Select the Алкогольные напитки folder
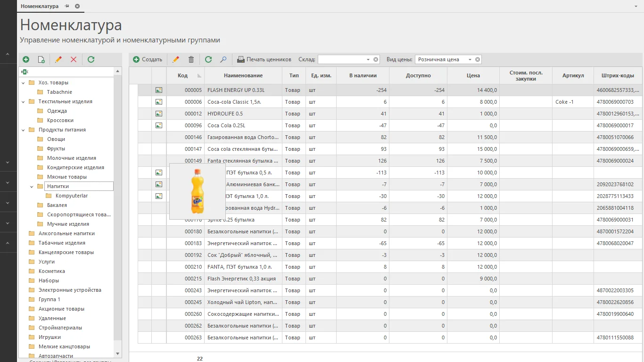The image size is (644, 362). point(66,233)
